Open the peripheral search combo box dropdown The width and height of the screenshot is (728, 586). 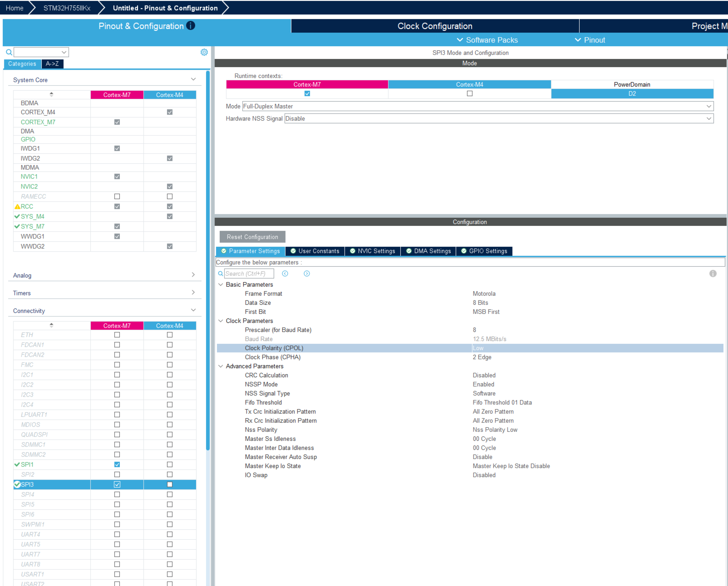click(x=64, y=52)
